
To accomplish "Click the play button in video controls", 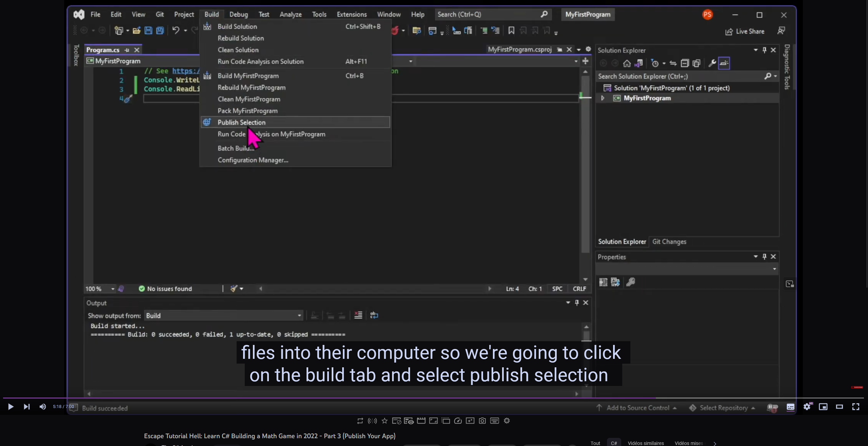I will [11, 406].
